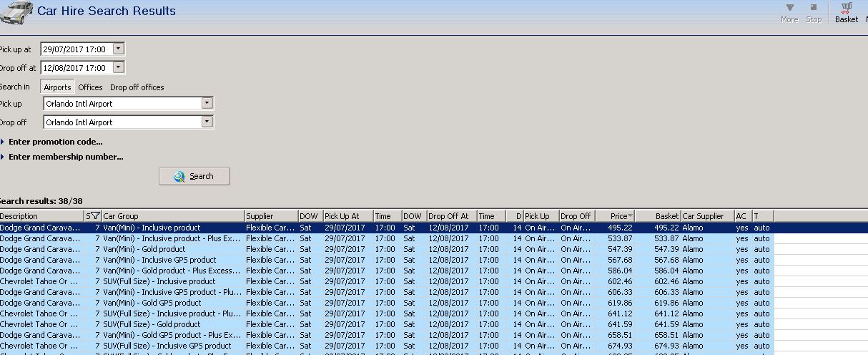Open the Drop off at date dropdown
The height and width of the screenshot is (355, 868).
(118, 68)
